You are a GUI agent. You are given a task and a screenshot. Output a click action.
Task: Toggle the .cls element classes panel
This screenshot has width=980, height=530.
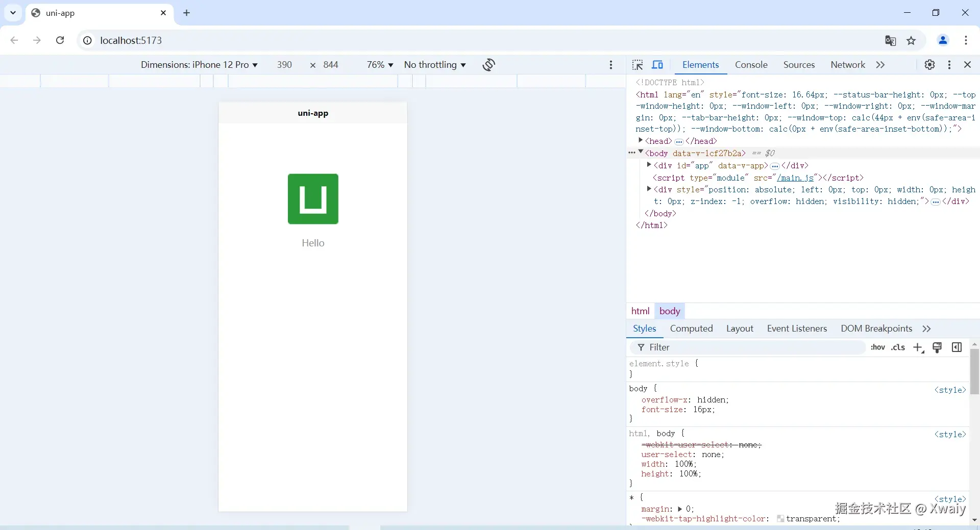[x=898, y=347]
